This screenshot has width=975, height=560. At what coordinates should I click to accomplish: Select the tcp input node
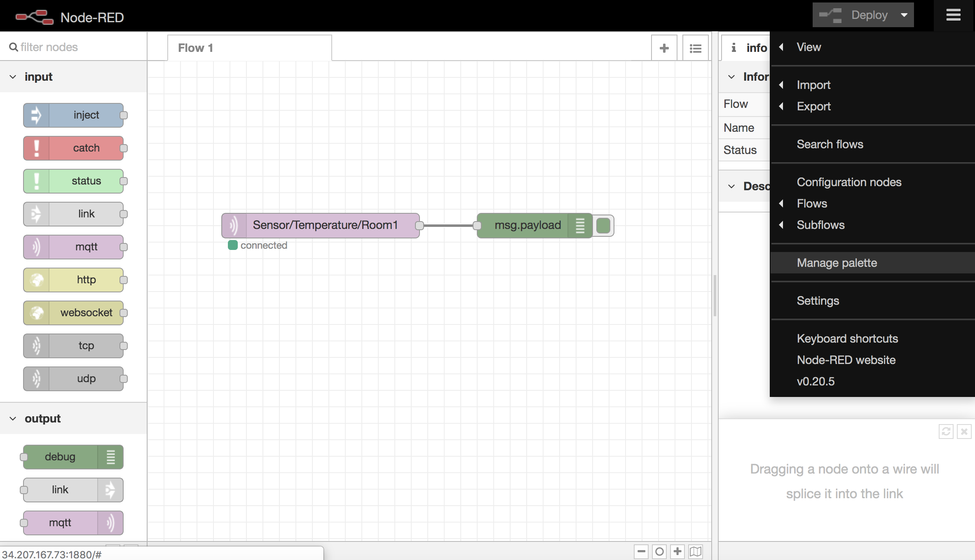[73, 345]
